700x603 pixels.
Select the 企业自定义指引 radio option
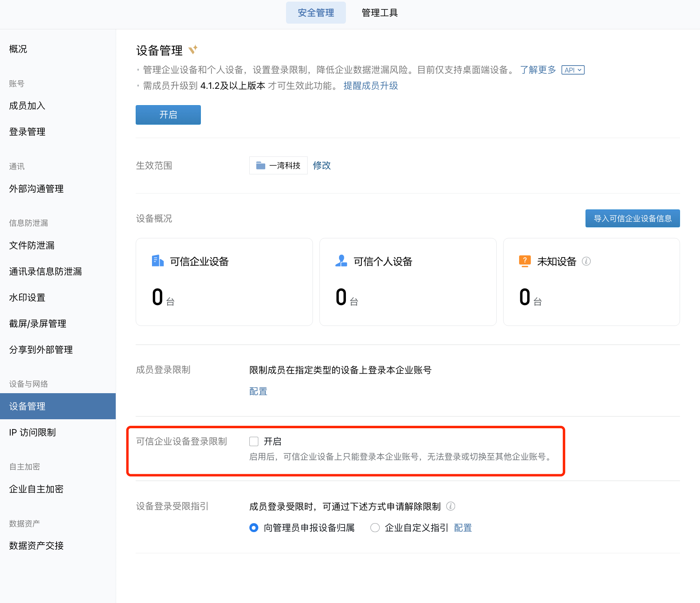click(x=375, y=528)
